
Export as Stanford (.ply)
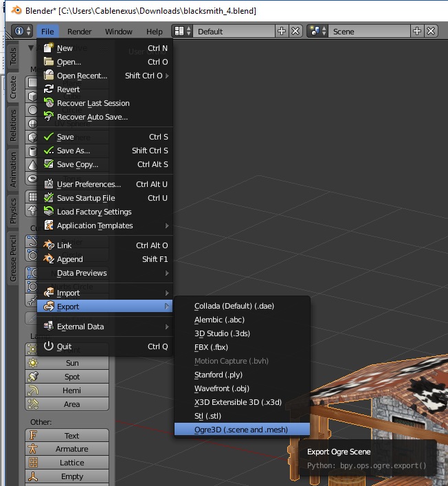pyautogui.click(x=243, y=375)
